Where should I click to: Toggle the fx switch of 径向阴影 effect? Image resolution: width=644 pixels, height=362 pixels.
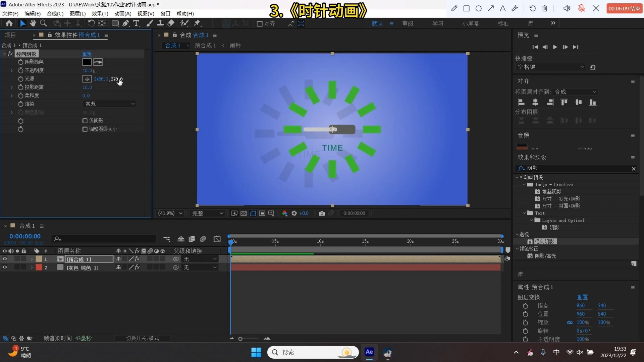point(10,54)
